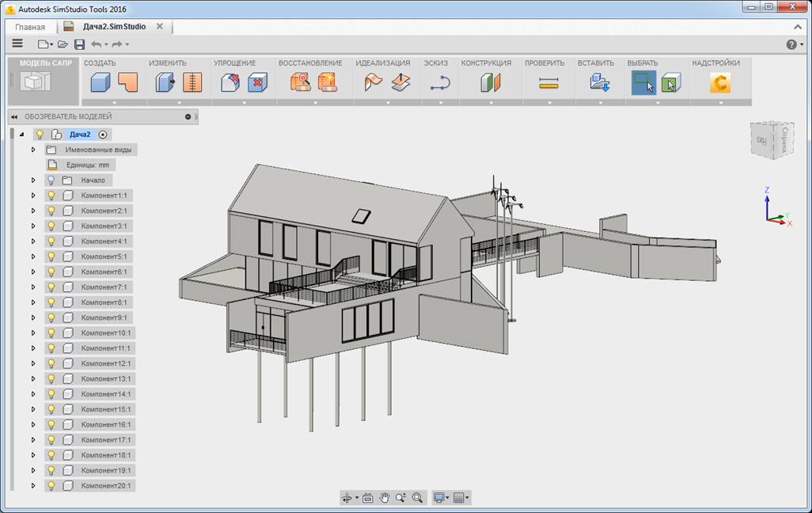Click the orbit tool icon in navigation bar

coord(347,498)
